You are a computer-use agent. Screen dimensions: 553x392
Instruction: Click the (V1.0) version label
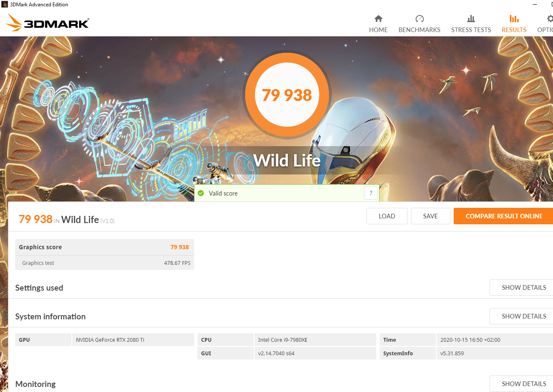[x=107, y=221]
